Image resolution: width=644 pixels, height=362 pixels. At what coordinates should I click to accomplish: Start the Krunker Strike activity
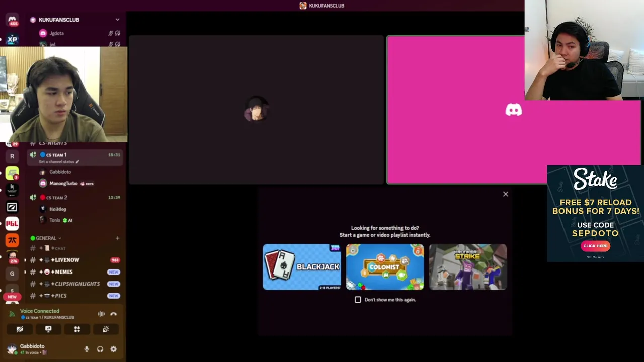(x=468, y=267)
